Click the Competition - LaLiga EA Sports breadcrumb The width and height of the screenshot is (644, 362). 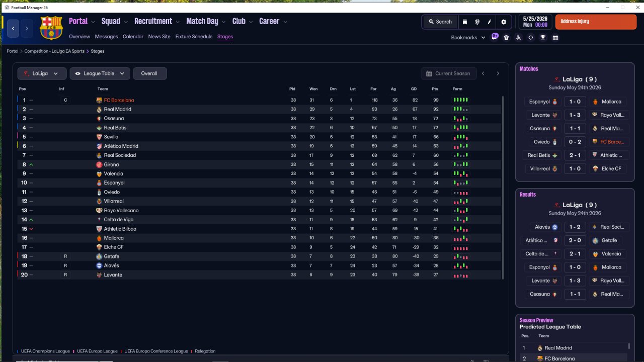54,51
